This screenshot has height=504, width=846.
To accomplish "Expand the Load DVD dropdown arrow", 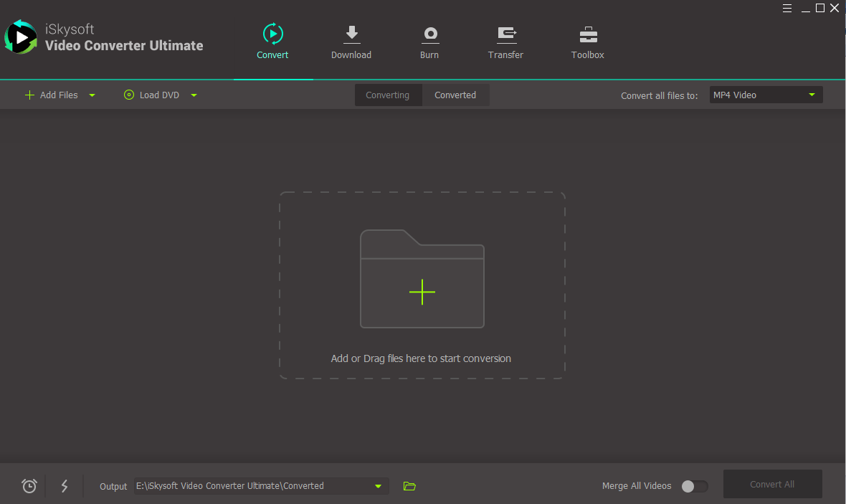I will coord(194,95).
